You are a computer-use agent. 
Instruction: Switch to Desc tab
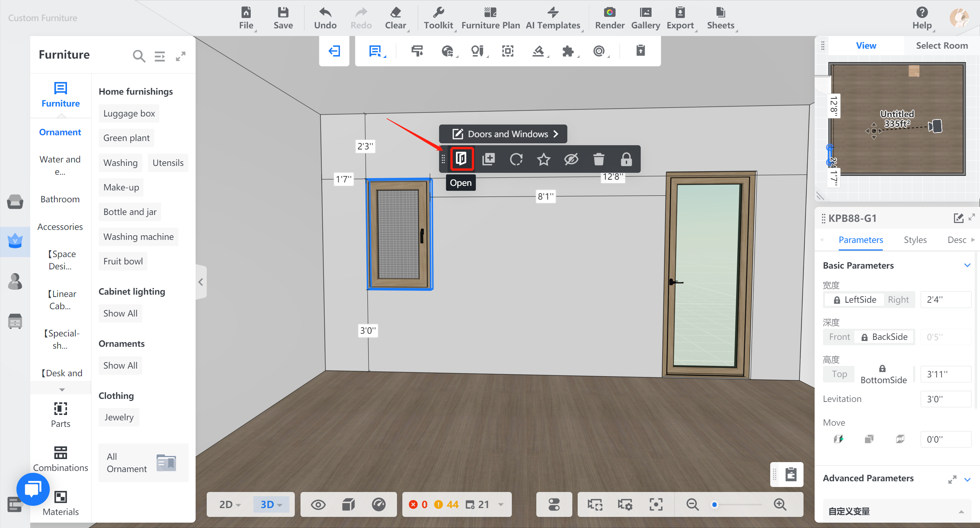click(x=957, y=240)
